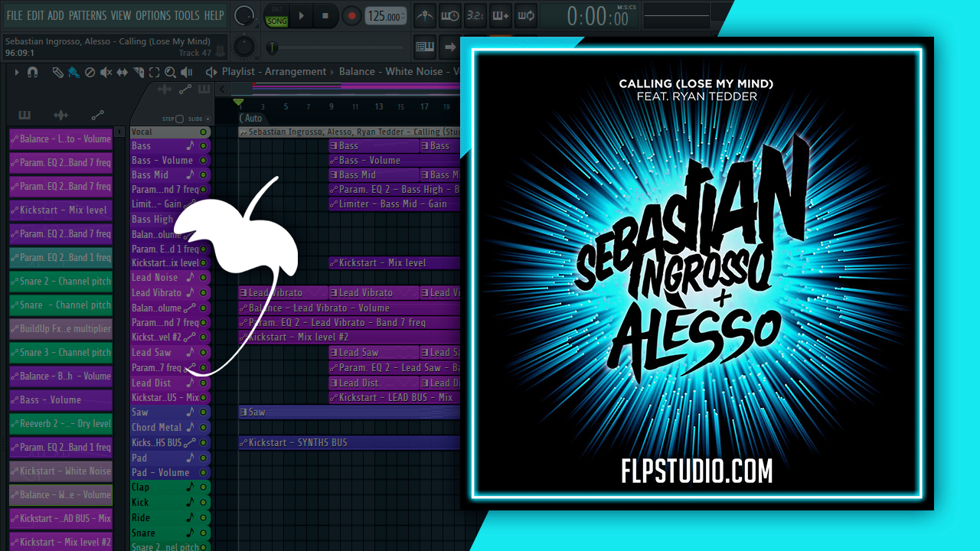Increase tempo using the stepper arrow
The image size is (980, 551).
click(x=403, y=12)
